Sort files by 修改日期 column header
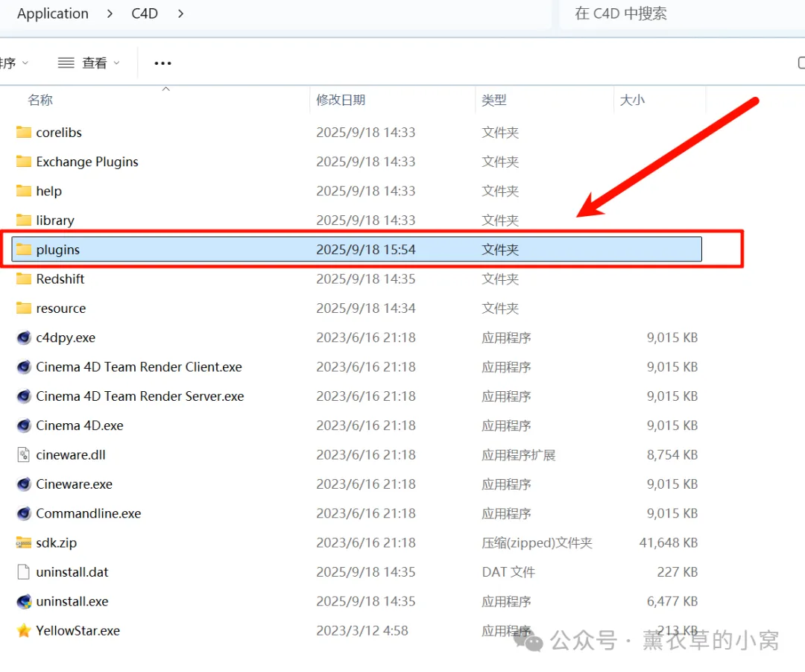805x672 pixels. (x=341, y=100)
